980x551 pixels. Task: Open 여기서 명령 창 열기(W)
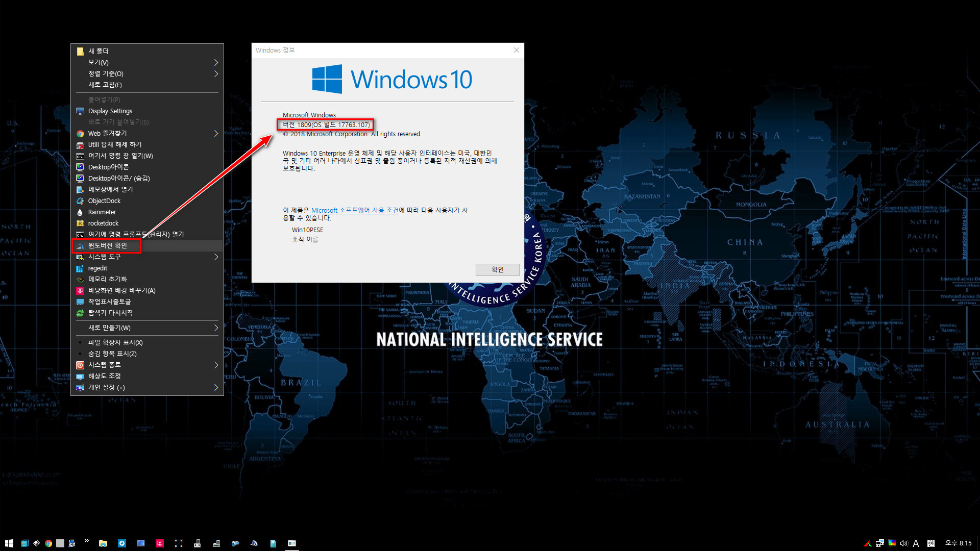click(x=147, y=156)
